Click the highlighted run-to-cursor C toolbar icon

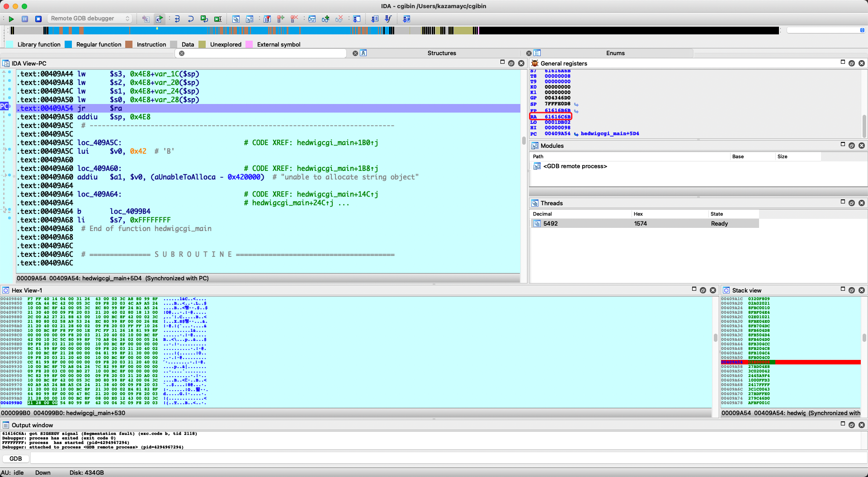tap(159, 19)
